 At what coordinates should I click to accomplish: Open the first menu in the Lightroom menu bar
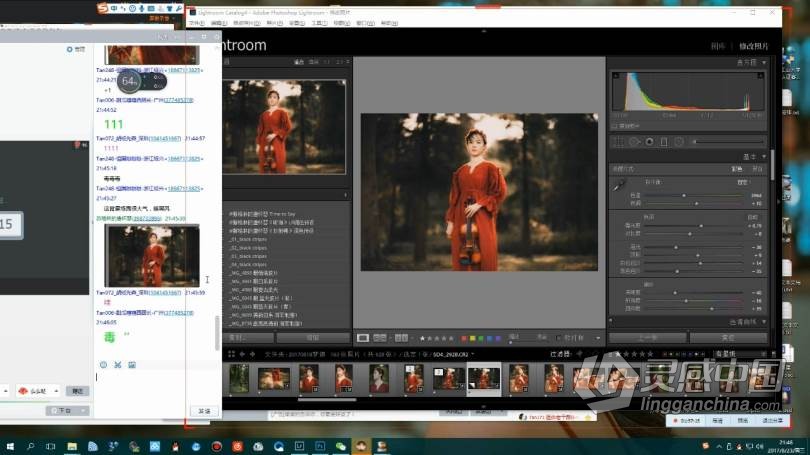[196, 23]
